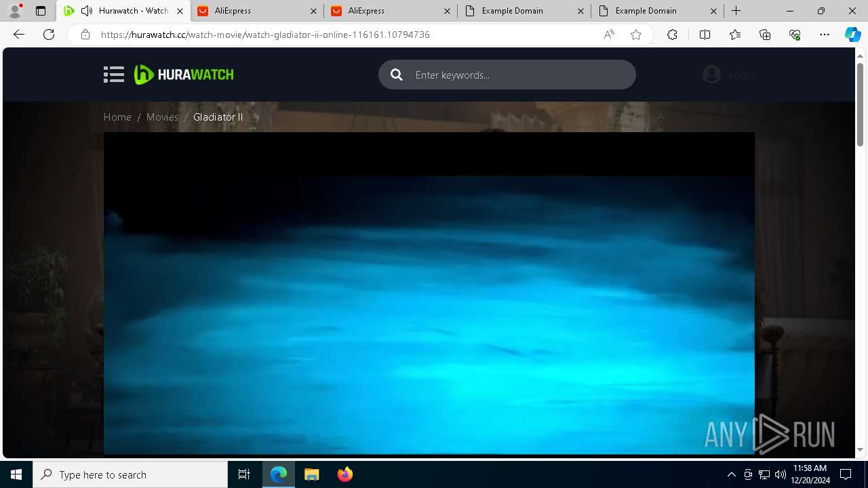Click the browser profile avatar icon

coord(15,11)
